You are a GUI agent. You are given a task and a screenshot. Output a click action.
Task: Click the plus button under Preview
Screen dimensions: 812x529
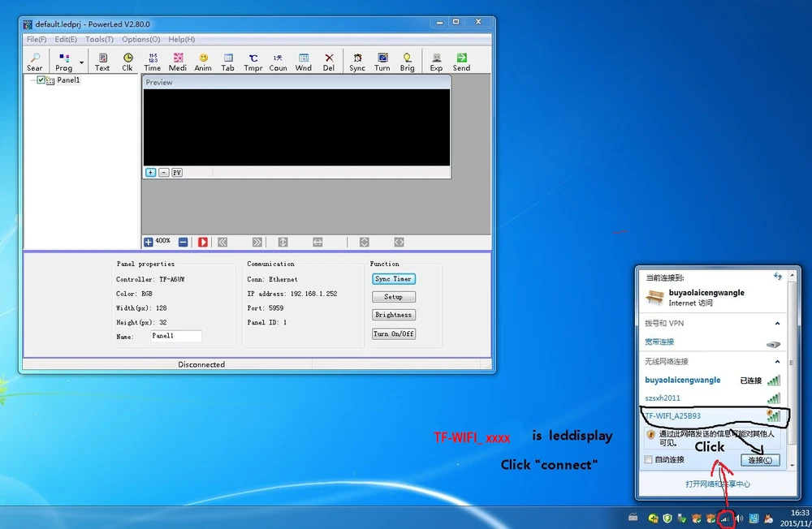[150, 172]
